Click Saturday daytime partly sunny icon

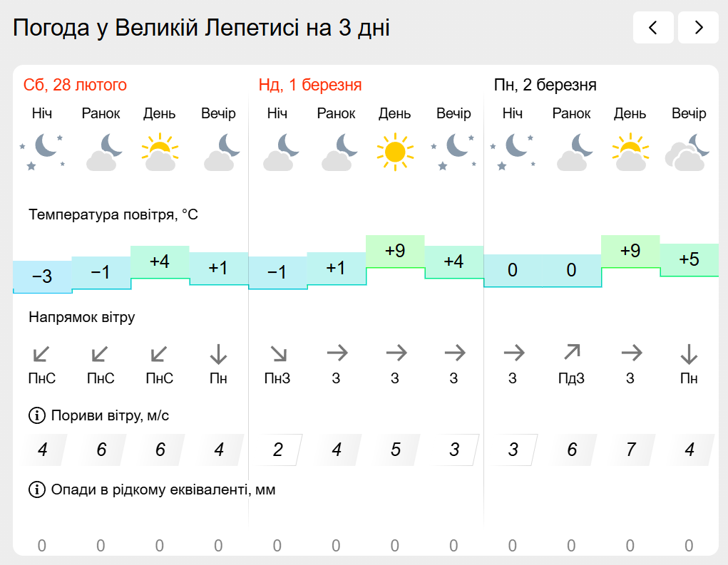[160, 151]
